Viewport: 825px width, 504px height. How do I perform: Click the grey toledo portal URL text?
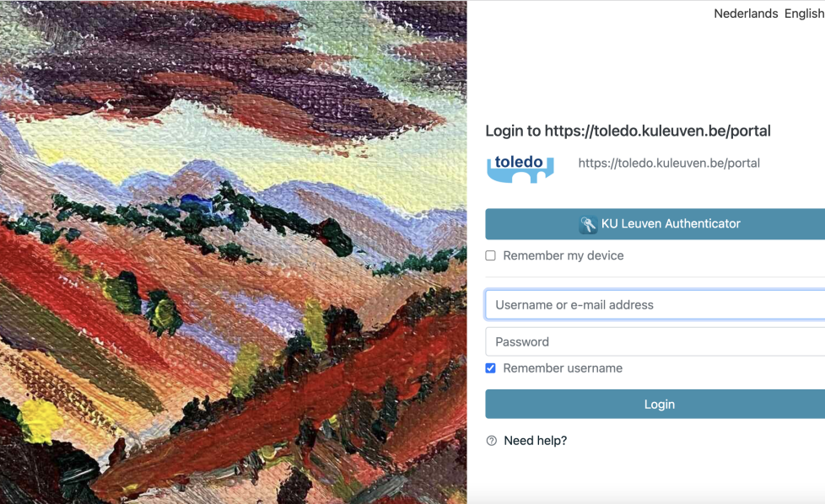[669, 164]
